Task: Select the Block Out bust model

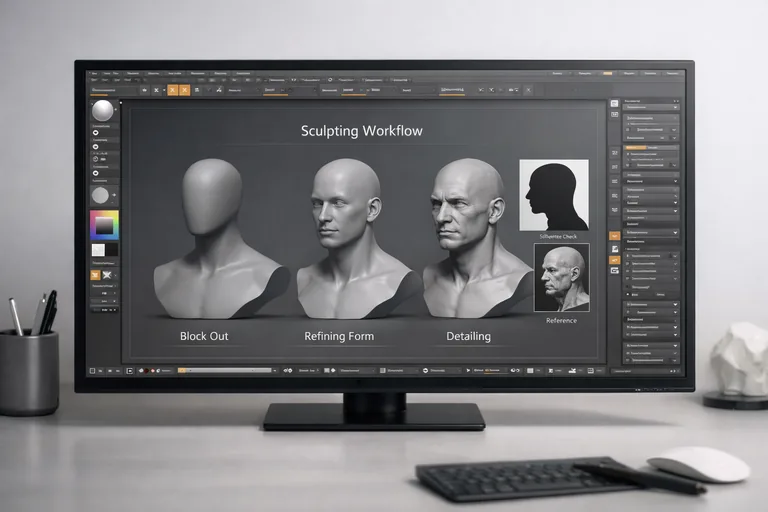Action: click(218, 238)
